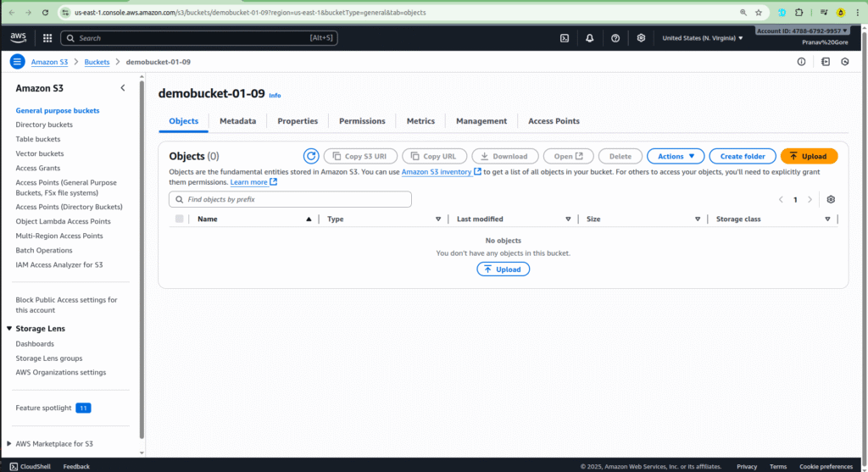Switch to the Permissions tab
The height and width of the screenshot is (472, 868).
[362, 121]
